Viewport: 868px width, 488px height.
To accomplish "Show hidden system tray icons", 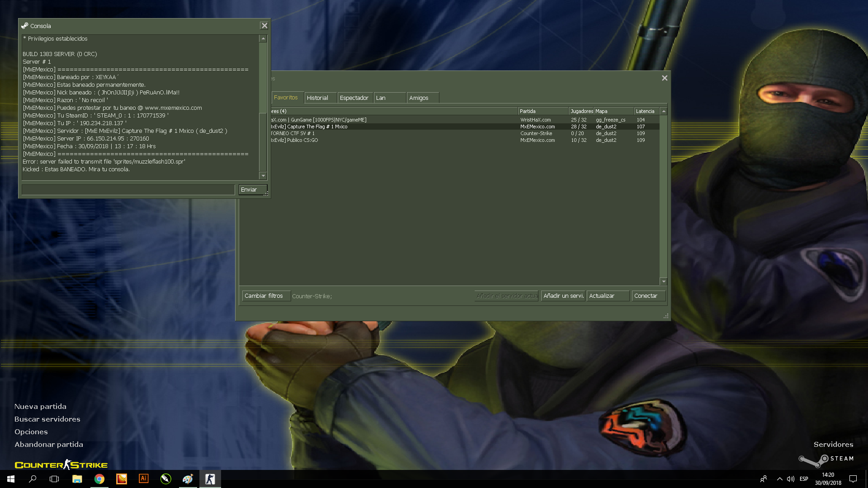I will click(x=779, y=479).
